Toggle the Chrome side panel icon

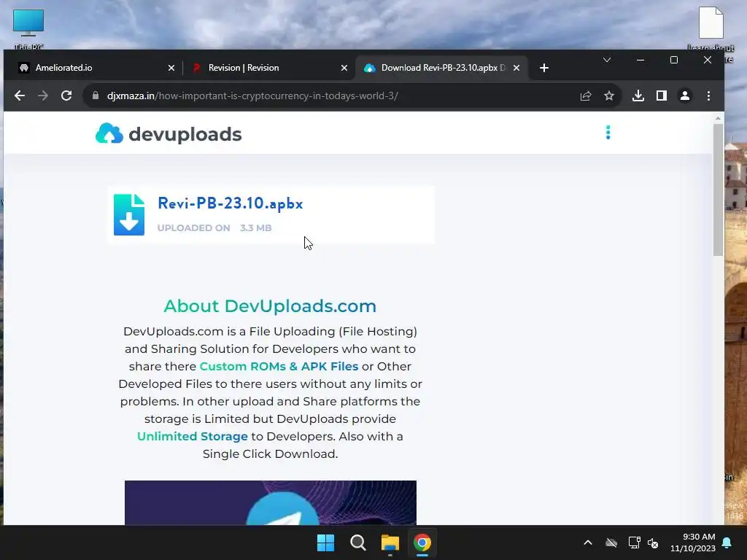[x=661, y=96]
